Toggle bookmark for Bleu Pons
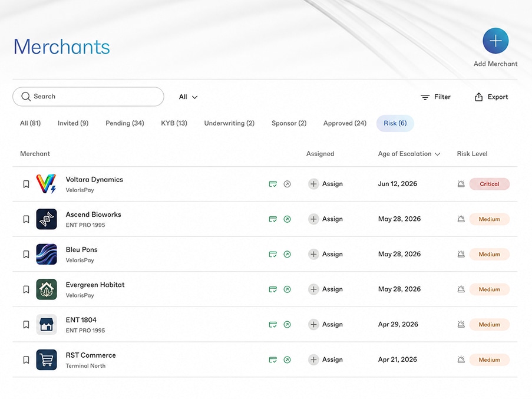 [x=26, y=254]
